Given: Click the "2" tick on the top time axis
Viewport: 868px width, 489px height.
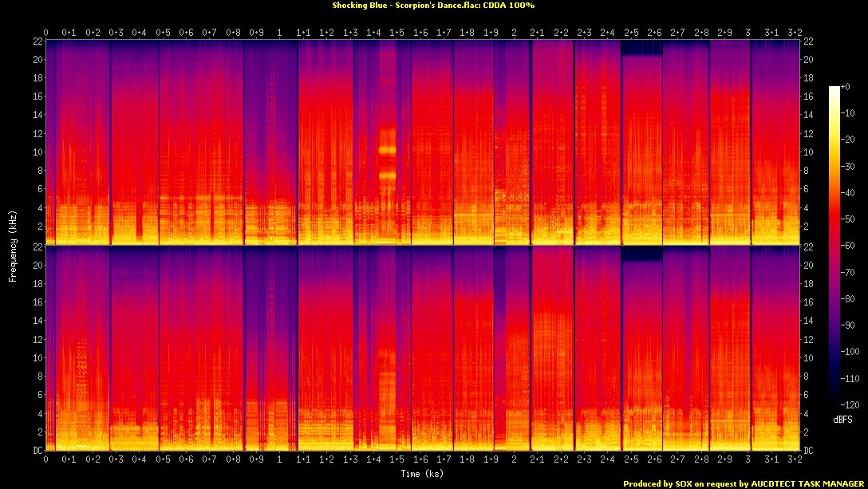Looking at the screenshot, I should coord(513,33).
